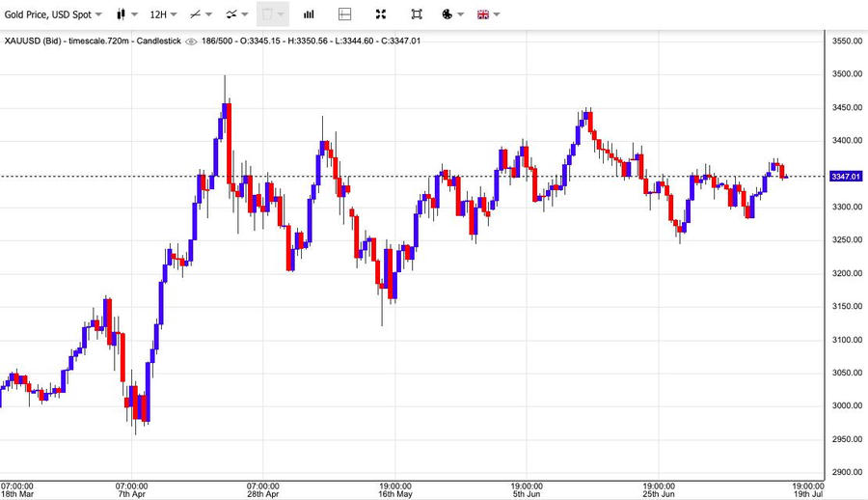Click the 3500.00 level on the price axis

click(846, 74)
